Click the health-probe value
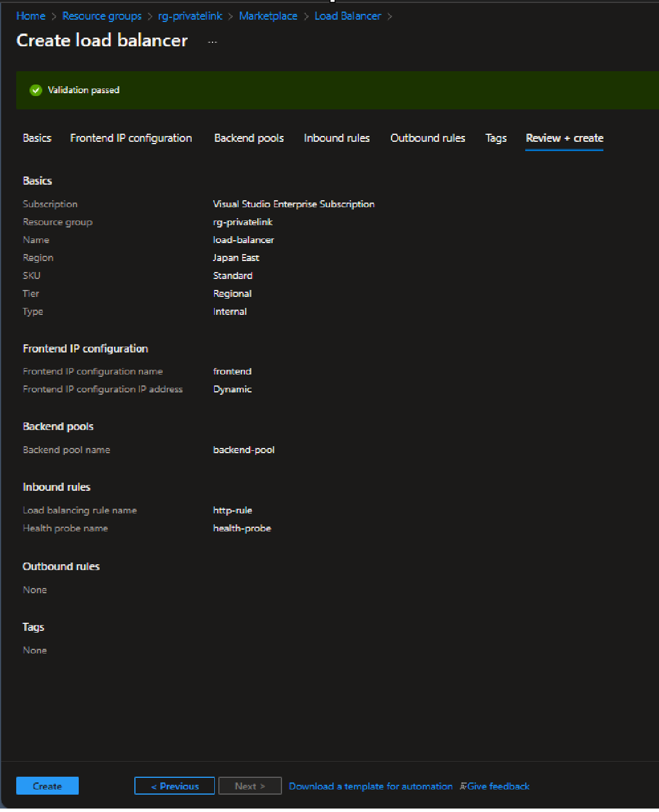Screen dimensions: 659x812 pyautogui.click(x=242, y=528)
